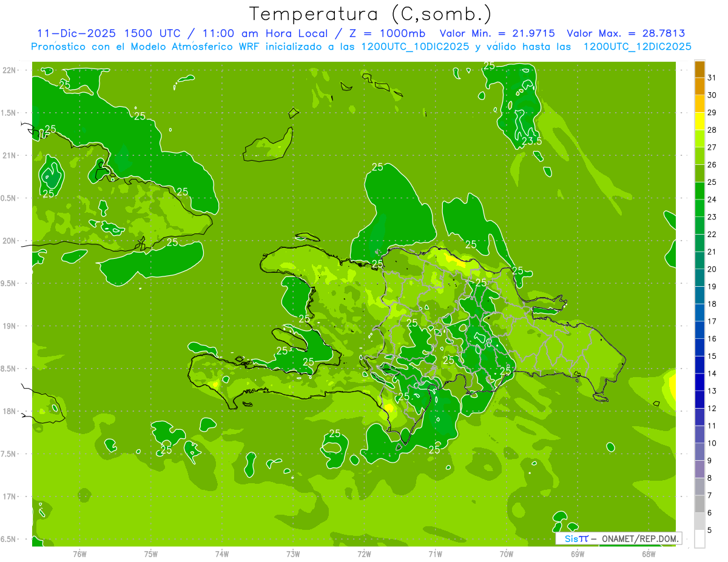The image size is (728, 562).
Task: Click the colorbar value label "8"
Action: [x=710, y=478]
